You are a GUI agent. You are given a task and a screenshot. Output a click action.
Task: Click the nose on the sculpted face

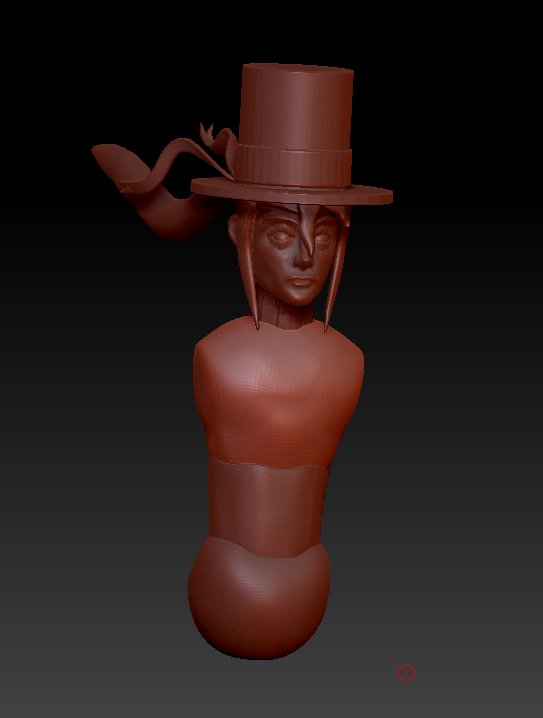[303, 256]
